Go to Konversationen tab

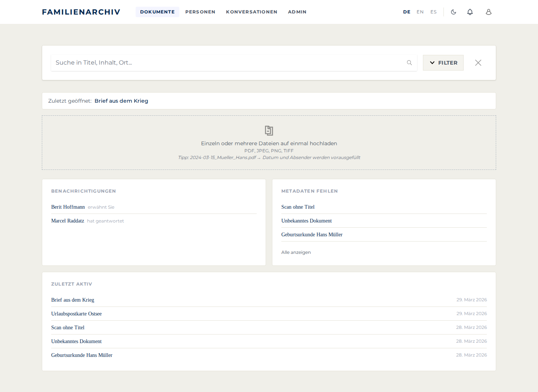coord(252,12)
